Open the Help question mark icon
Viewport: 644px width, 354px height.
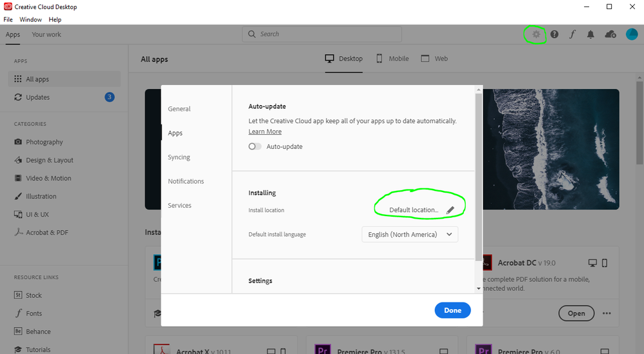coord(554,34)
